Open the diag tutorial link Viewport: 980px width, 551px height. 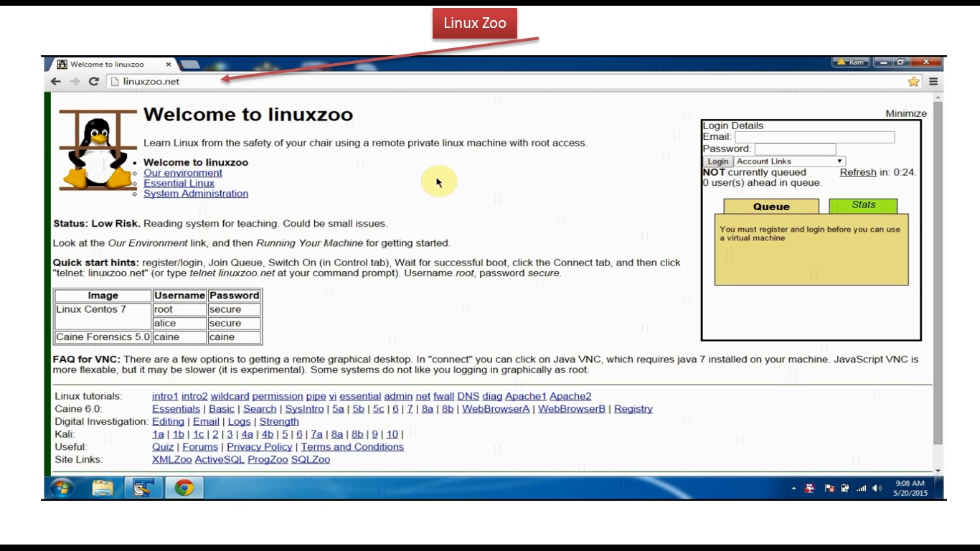pyautogui.click(x=492, y=396)
